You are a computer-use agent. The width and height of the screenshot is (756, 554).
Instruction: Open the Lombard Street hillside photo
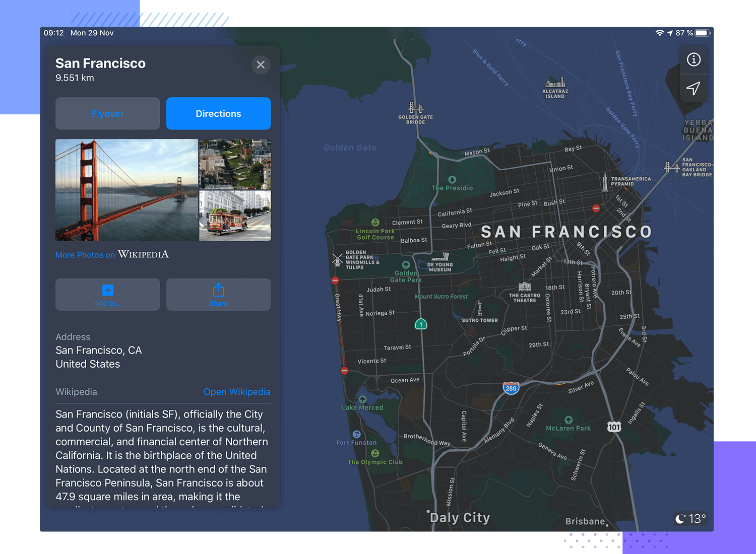tap(235, 164)
